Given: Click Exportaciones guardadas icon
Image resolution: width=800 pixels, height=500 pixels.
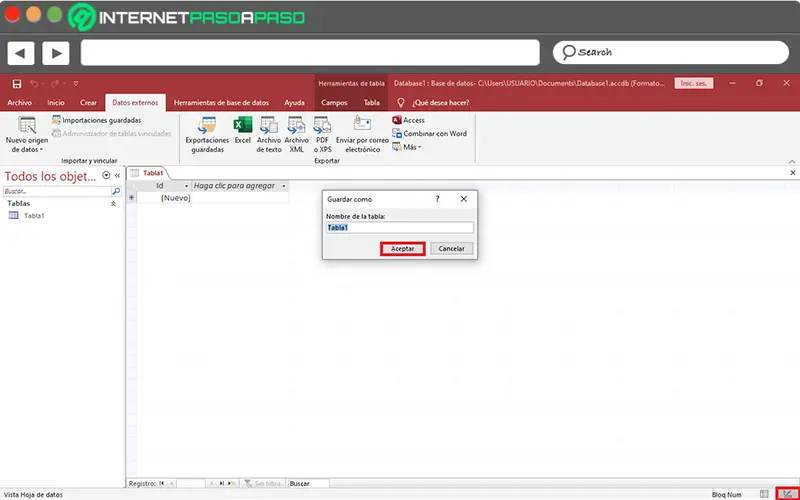Looking at the screenshot, I should coord(207,135).
